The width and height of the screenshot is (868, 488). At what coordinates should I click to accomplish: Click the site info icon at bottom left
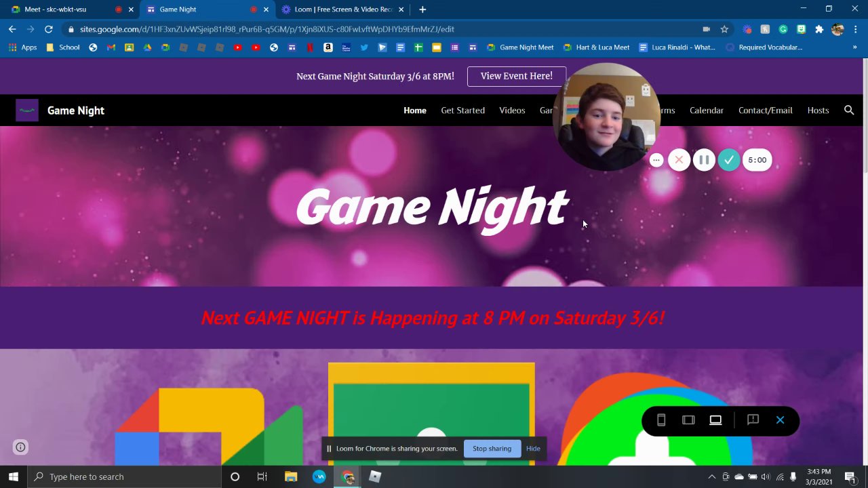click(x=21, y=447)
